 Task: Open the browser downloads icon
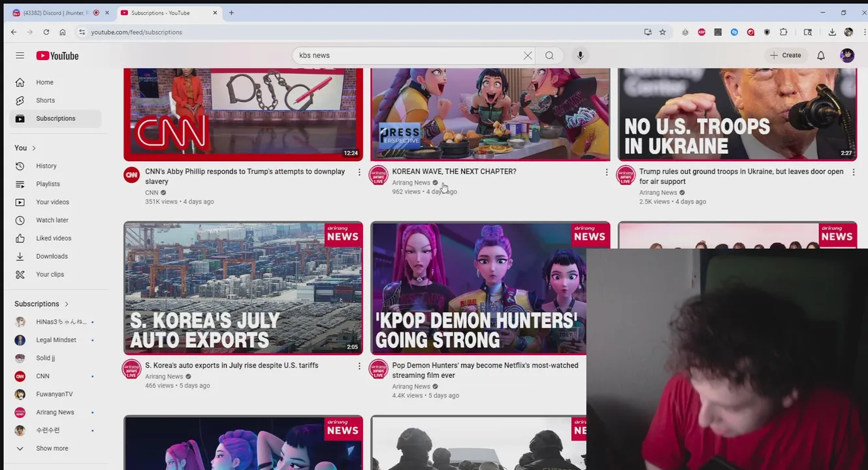(832, 32)
